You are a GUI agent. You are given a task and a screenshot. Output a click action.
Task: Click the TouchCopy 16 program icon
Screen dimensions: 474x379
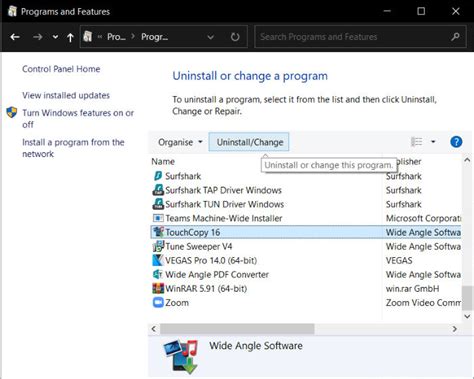click(158, 232)
